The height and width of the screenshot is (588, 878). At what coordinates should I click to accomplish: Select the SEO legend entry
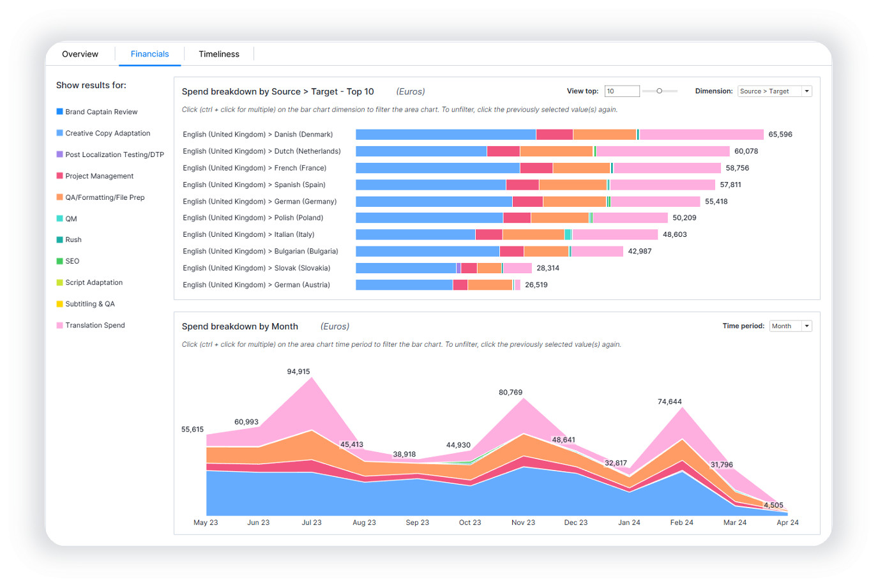pyautogui.click(x=72, y=261)
